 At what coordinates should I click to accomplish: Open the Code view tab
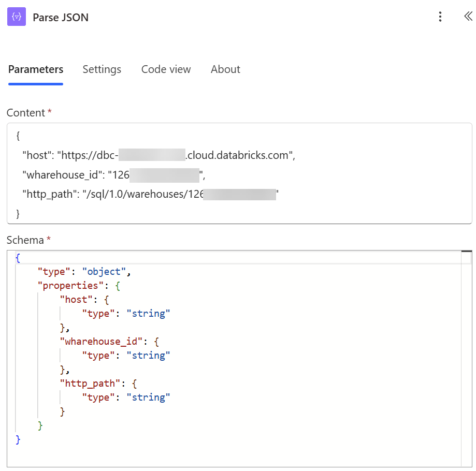point(166,69)
